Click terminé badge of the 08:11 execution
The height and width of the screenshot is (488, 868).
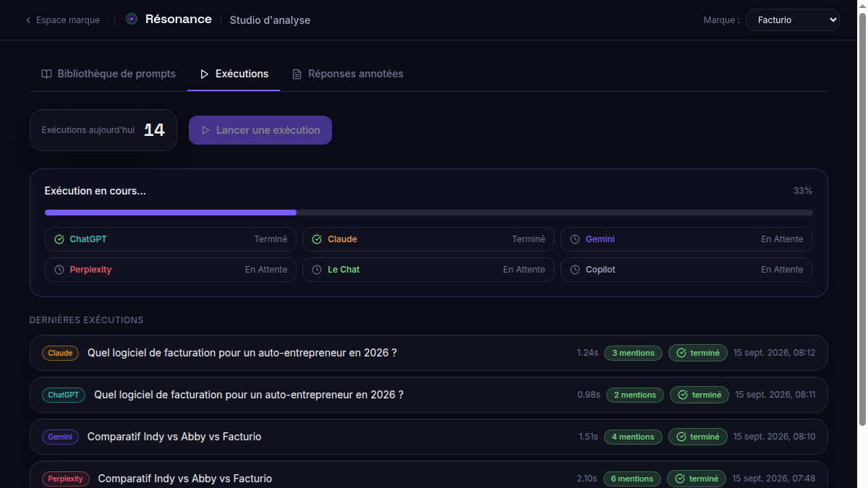tap(699, 395)
